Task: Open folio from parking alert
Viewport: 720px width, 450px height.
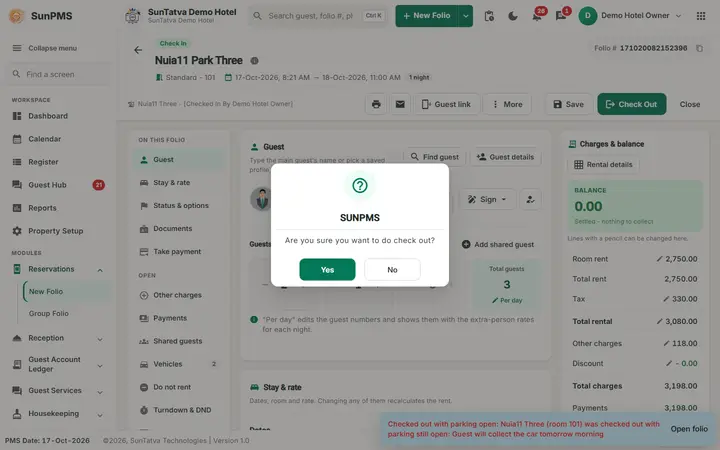Action: [689, 429]
